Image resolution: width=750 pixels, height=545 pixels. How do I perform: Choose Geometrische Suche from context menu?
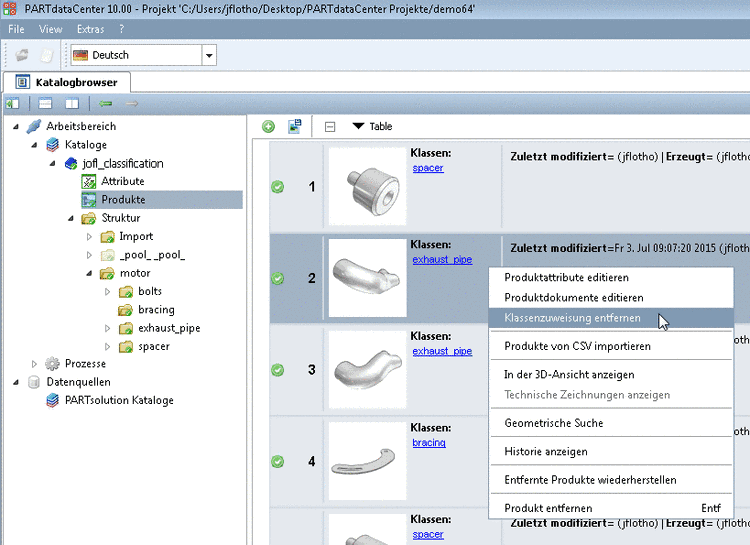(611, 423)
